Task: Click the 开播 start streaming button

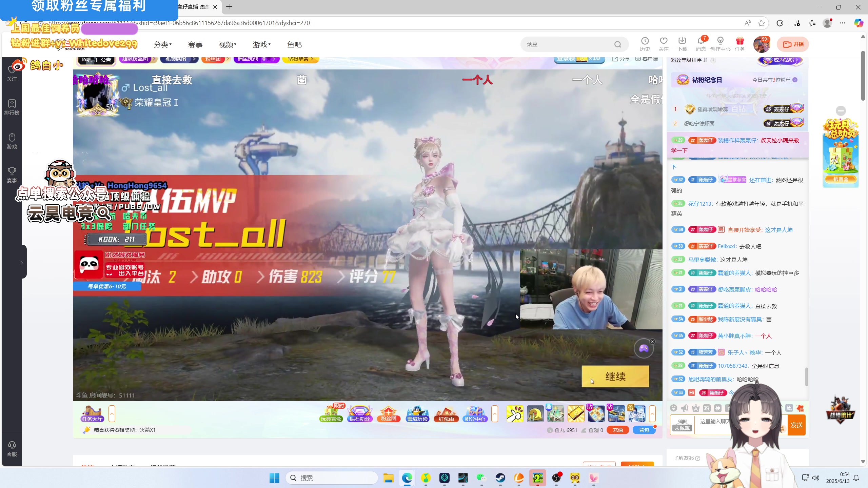Action: 793,44
